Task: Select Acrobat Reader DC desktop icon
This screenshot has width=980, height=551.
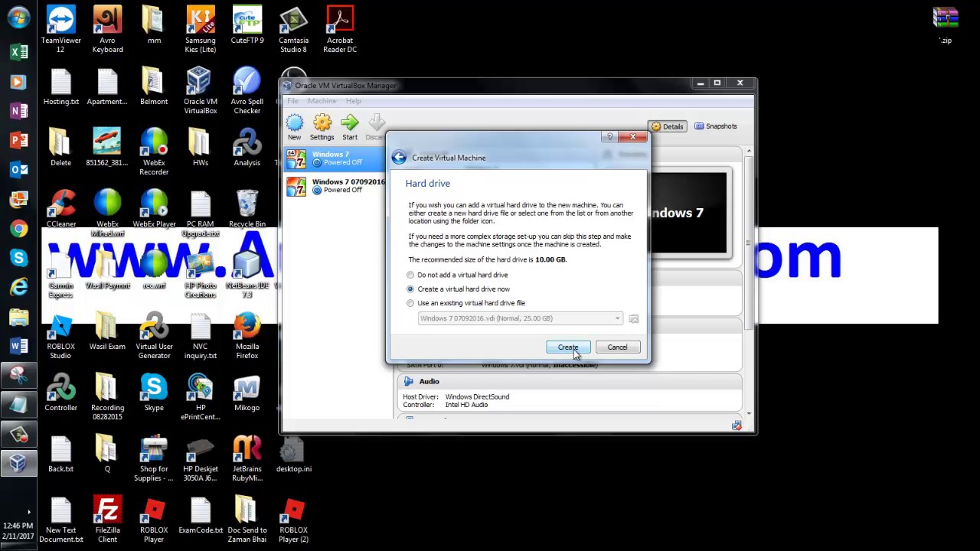Action: [340, 30]
